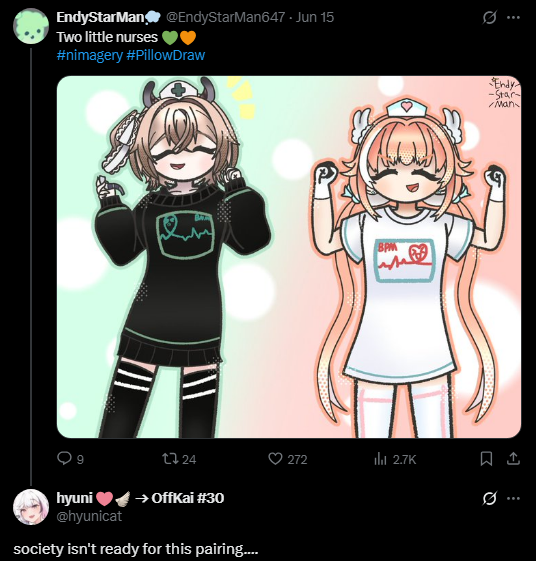Like the post with 272 likes
The image size is (536, 561).
point(275,458)
